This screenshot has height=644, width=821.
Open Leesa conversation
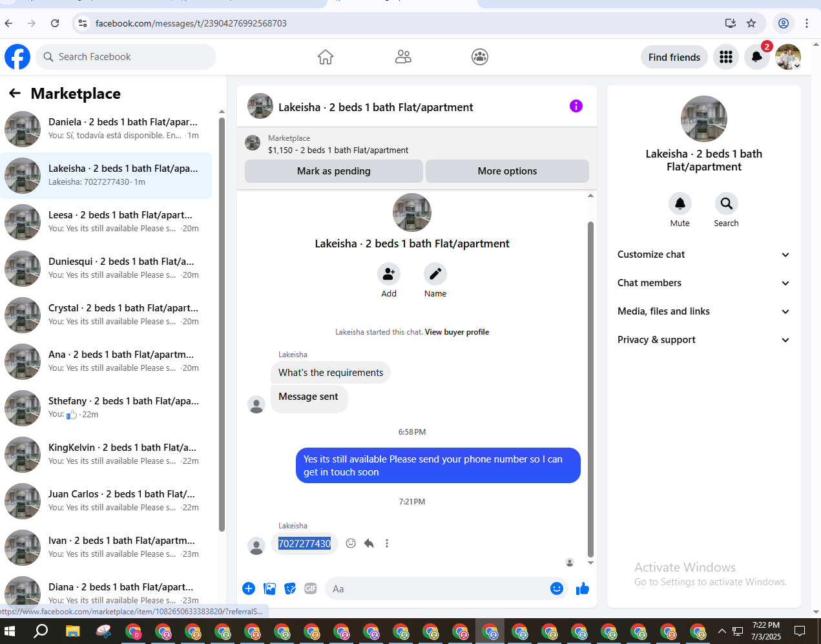(106, 222)
